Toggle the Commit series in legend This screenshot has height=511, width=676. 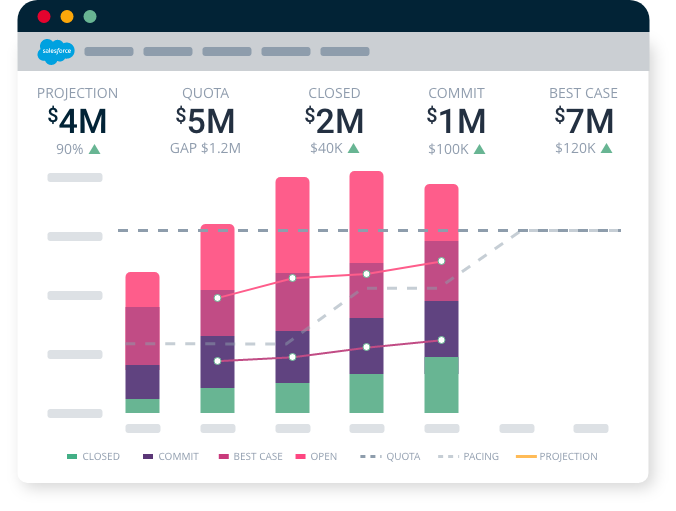pyautogui.click(x=171, y=457)
